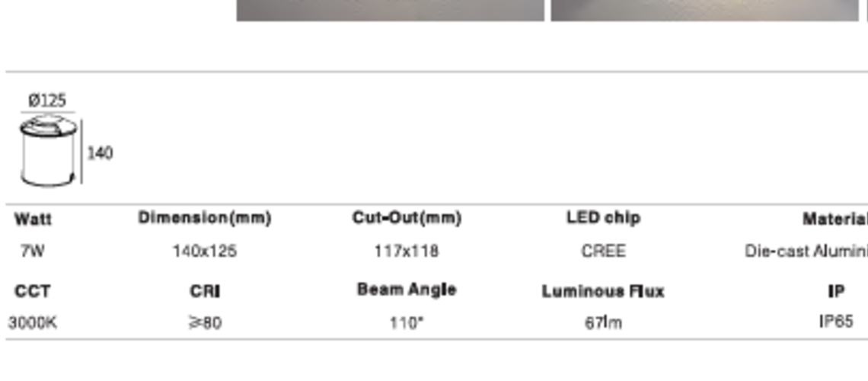Screen dimensions: 868x381
Task: Click the LED chip header
Action: coord(603,218)
